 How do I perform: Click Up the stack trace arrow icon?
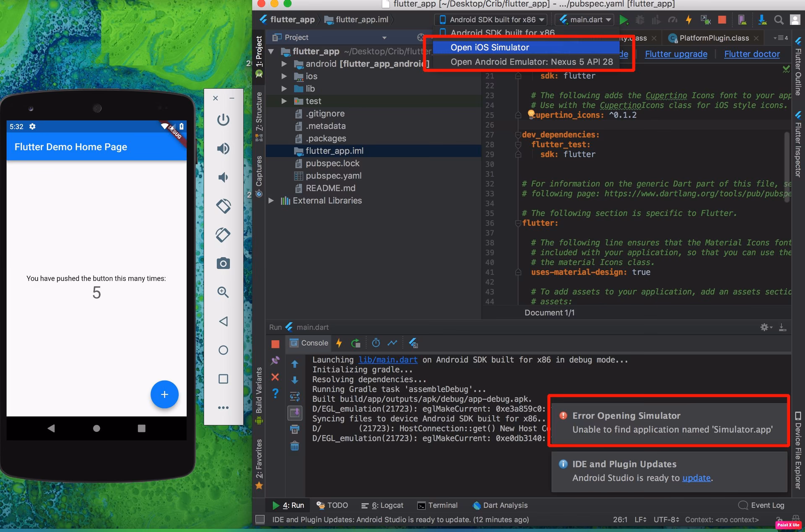click(295, 364)
